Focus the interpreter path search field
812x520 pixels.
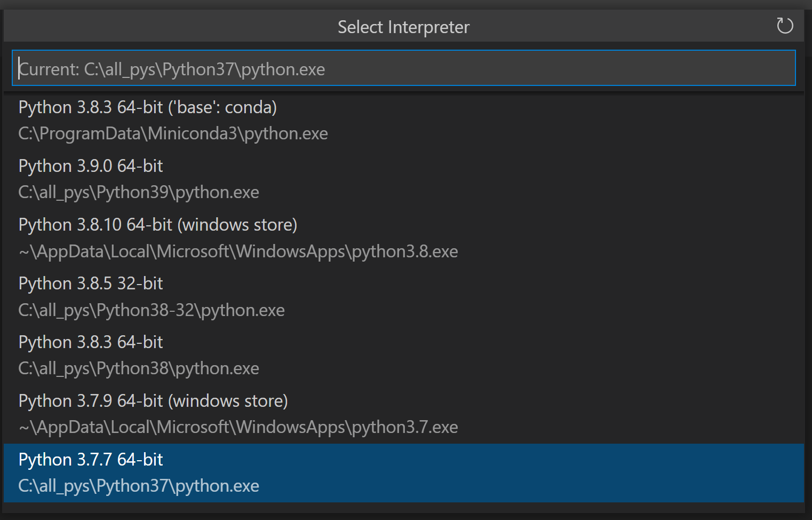[x=404, y=68]
